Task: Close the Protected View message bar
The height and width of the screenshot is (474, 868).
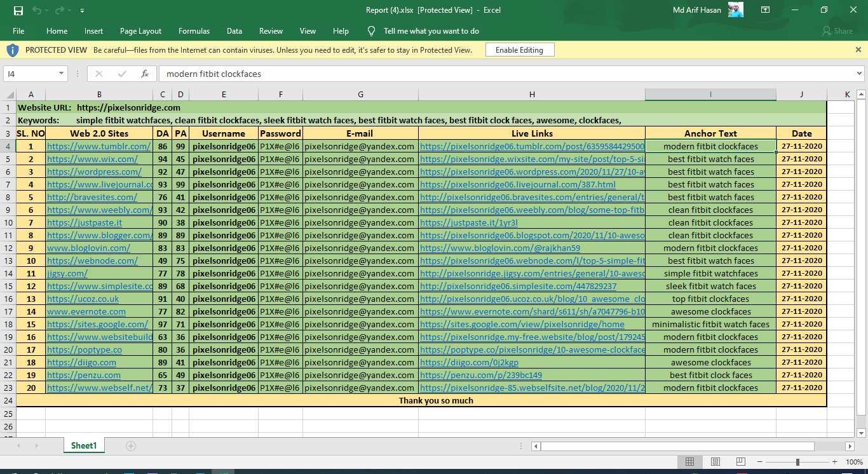Action: (858, 50)
